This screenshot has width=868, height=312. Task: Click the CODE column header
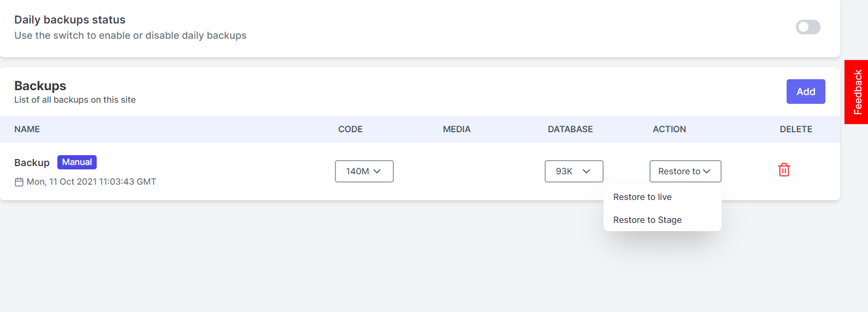point(350,129)
